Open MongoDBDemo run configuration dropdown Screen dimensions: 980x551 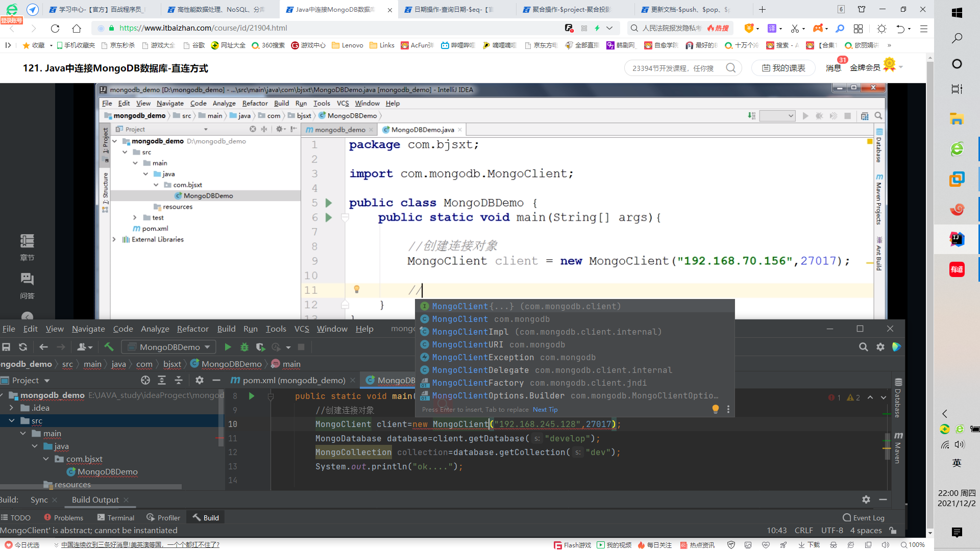point(169,347)
